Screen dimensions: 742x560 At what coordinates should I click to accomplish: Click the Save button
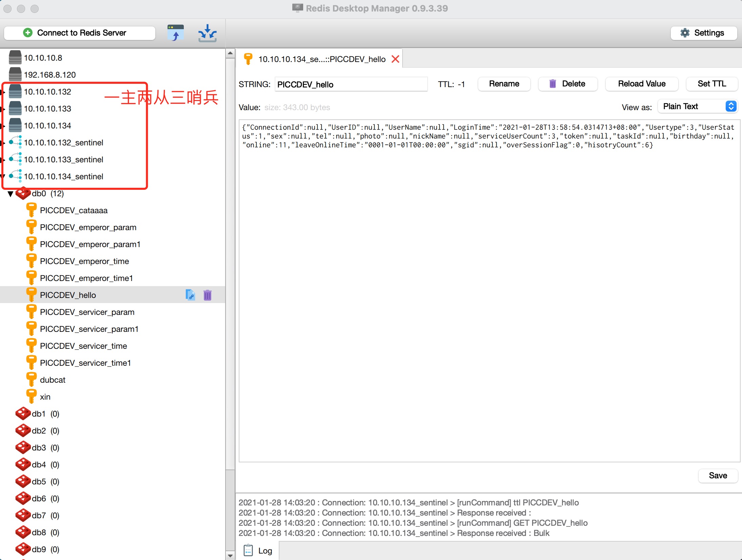tap(718, 476)
